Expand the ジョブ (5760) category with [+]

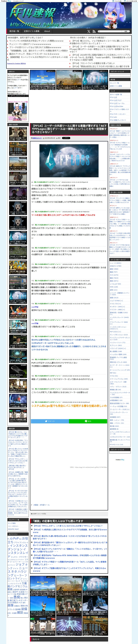point(121,301)
